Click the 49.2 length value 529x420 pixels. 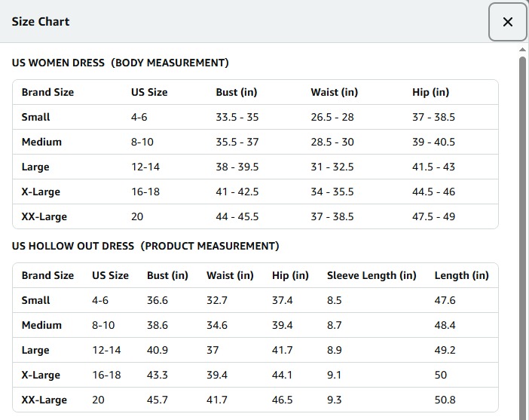click(x=445, y=350)
